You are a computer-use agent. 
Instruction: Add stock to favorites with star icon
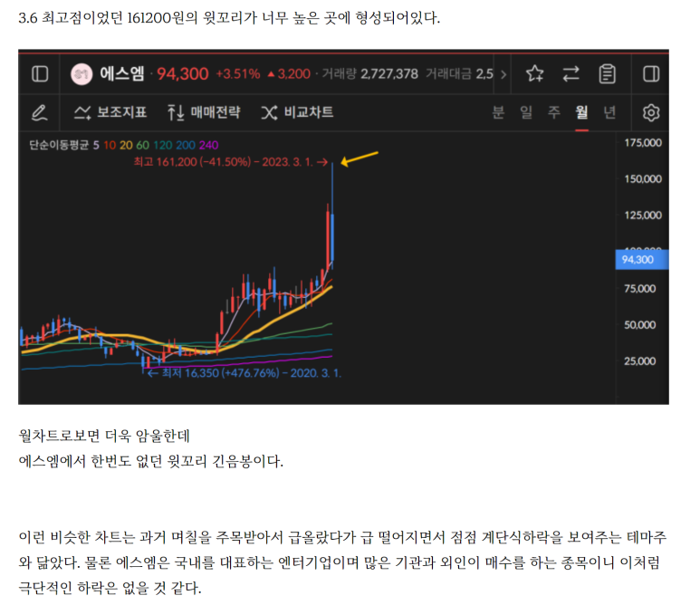534,73
